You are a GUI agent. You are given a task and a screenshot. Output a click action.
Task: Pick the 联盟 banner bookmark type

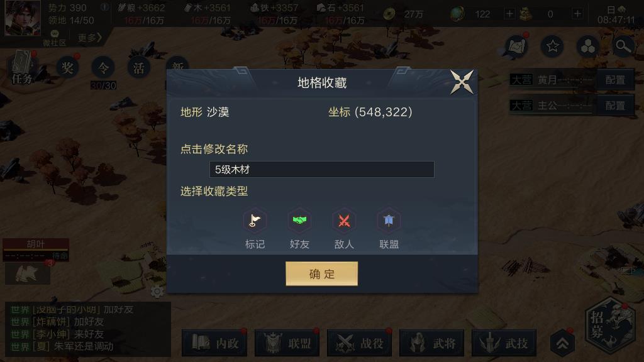click(x=389, y=228)
